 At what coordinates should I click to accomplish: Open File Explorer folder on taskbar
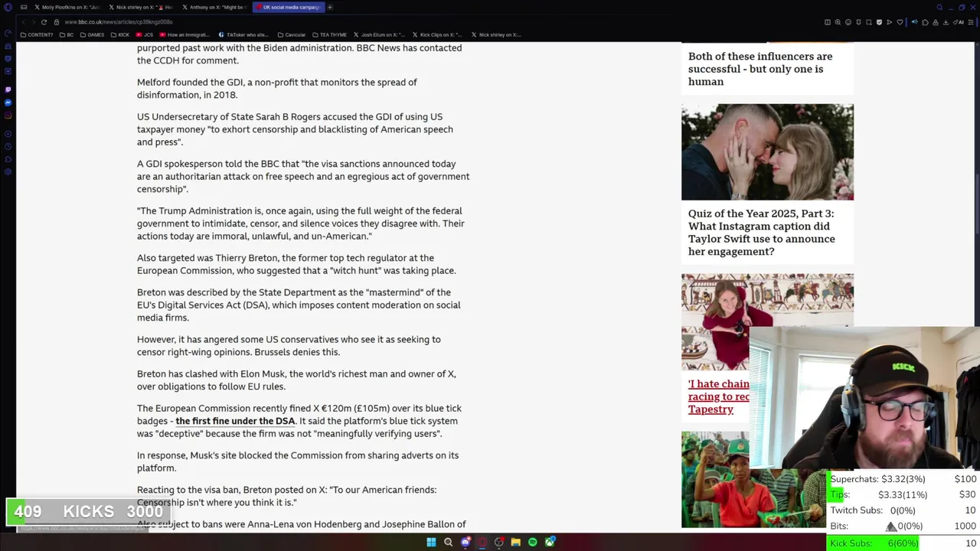click(x=516, y=542)
